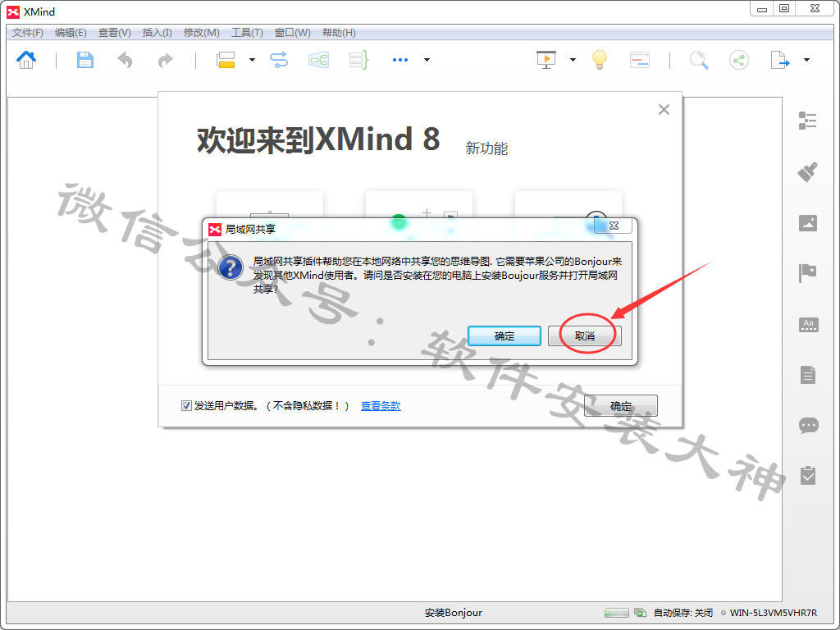Viewport: 840px width, 630px height.
Task: Open the 查看(V) menu
Action: pos(115,33)
